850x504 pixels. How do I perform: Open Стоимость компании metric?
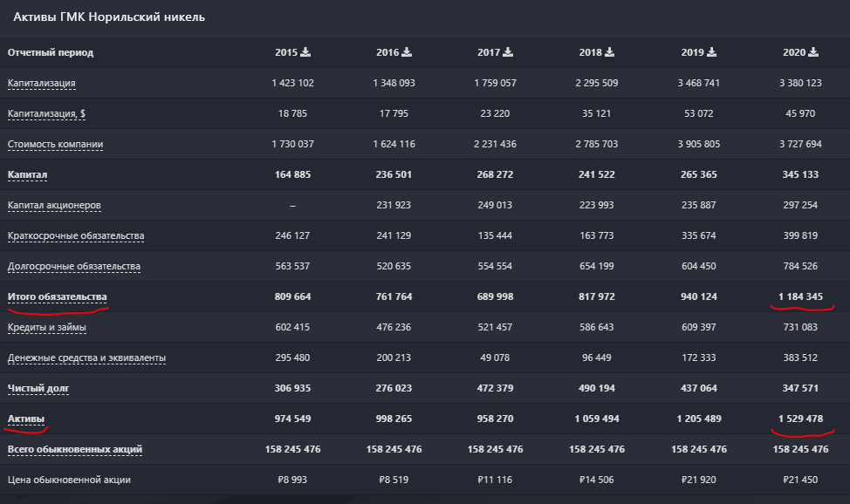point(54,144)
